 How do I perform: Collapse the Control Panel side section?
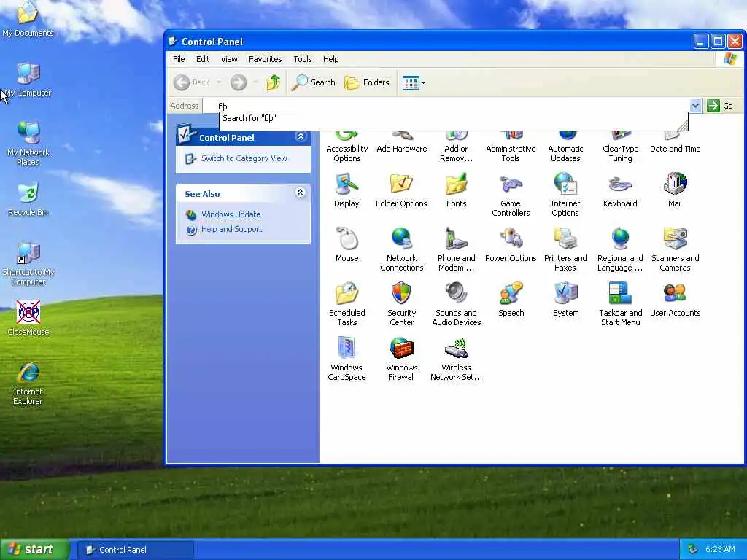pos(301,136)
